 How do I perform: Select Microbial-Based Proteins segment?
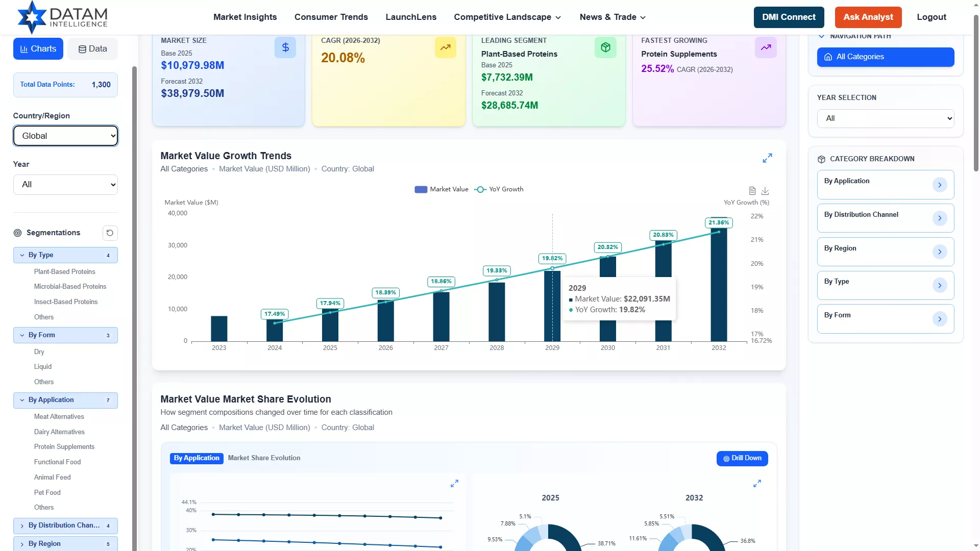tap(70, 287)
